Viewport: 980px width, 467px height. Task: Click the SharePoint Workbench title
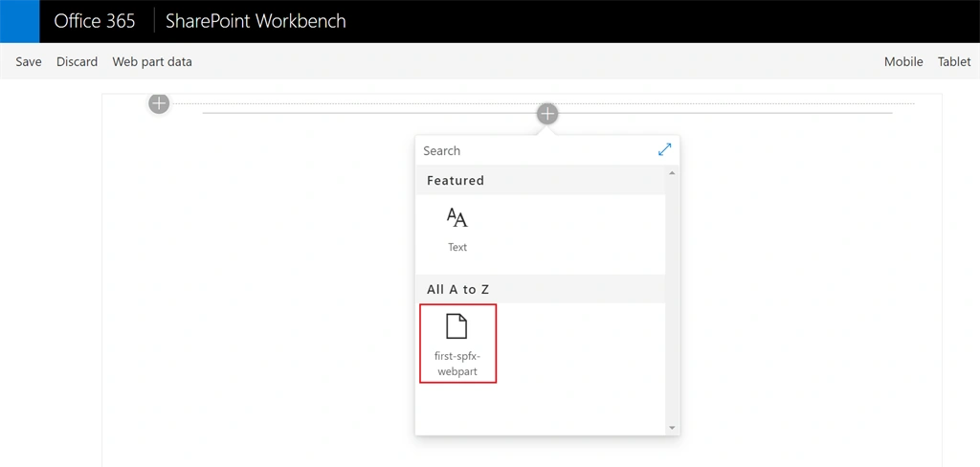(x=256, y=21)
